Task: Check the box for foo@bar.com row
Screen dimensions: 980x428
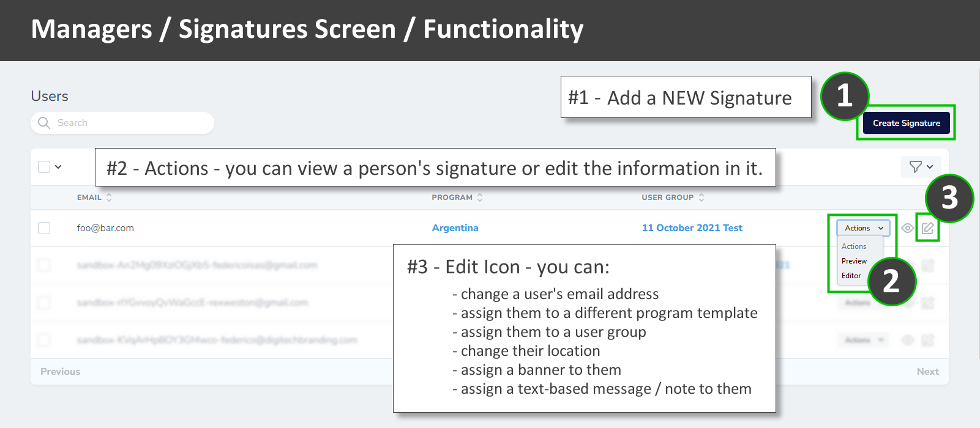Action: (44, 228)
